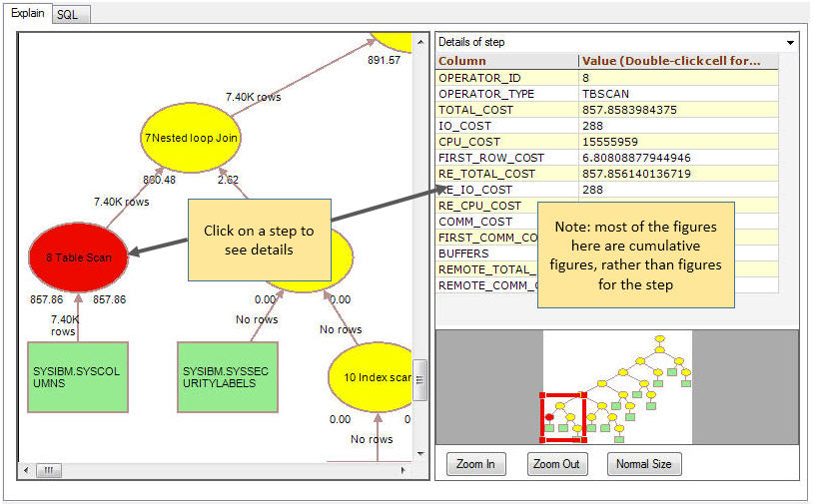Click the SYSIBM.SYSCOLUMNS table box
Viewport: 813px width, 504px height.
click(78, 377)
